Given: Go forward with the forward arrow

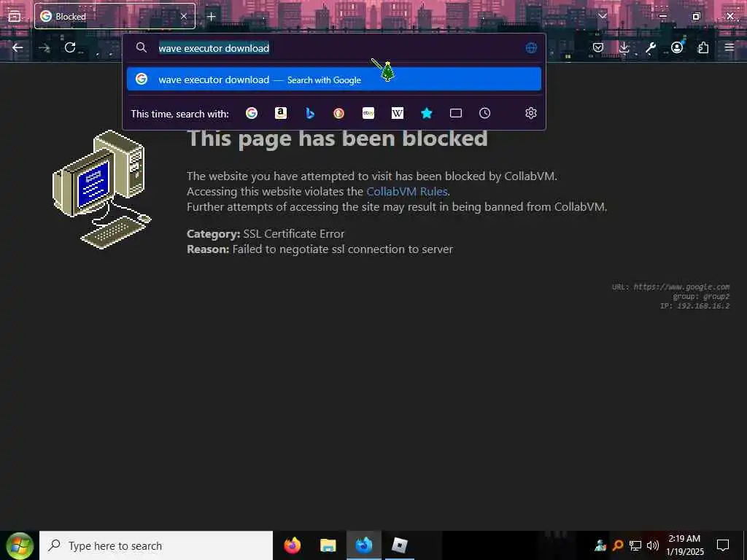Looking at the screenshot, I should [x=44, y=47].
